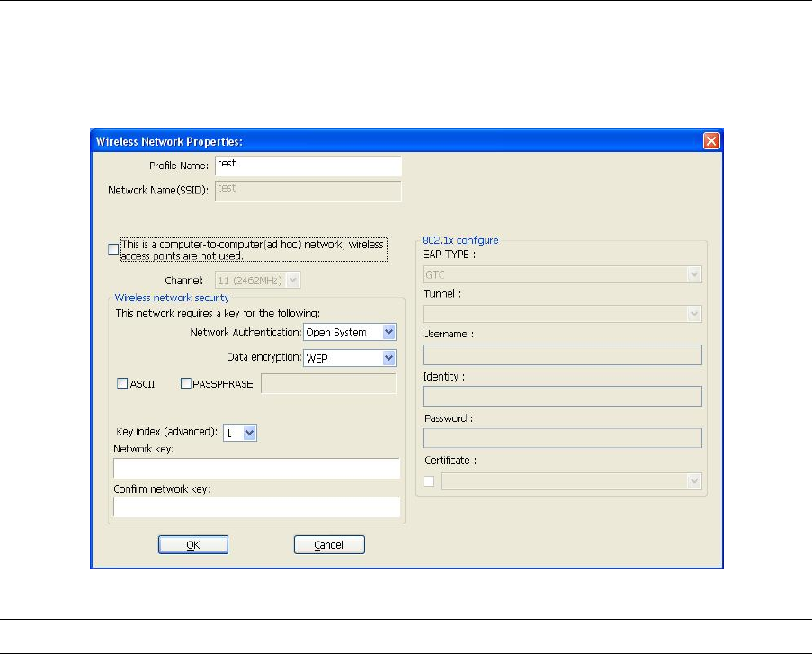Click the OK button
This screenshot has height=654, width=812.
(x=193, y=544)
